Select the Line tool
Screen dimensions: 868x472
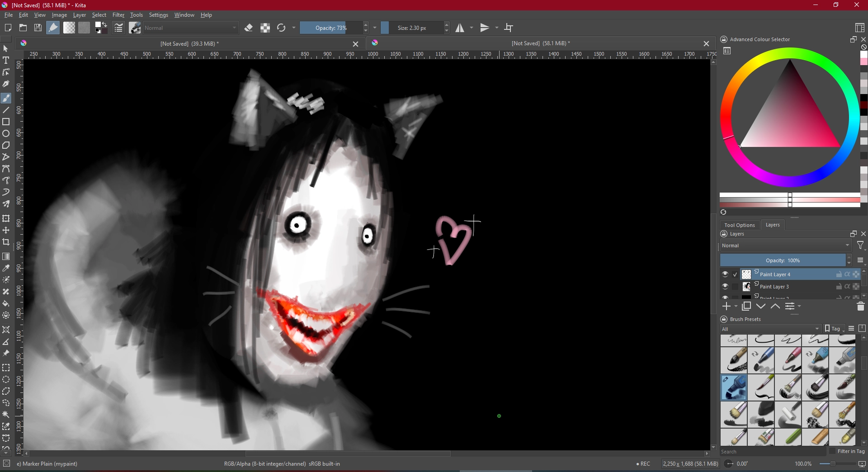(6, 110)
